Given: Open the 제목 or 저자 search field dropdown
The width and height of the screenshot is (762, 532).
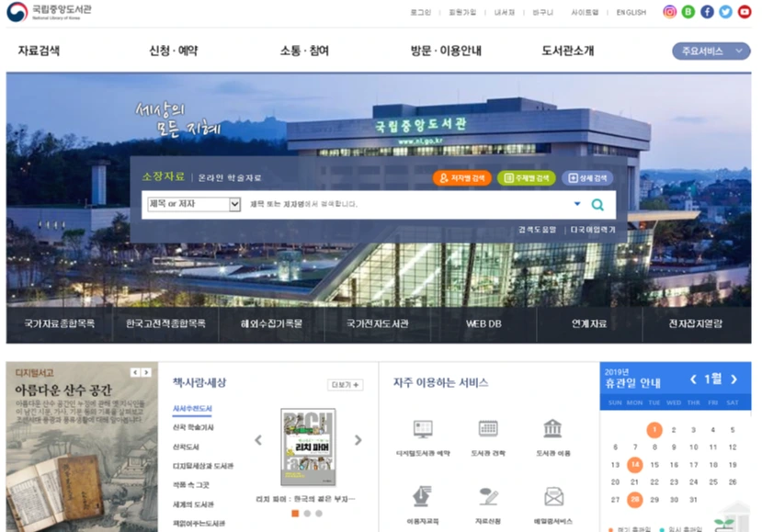Looking at the screenshot, I should tap(194, 204).
